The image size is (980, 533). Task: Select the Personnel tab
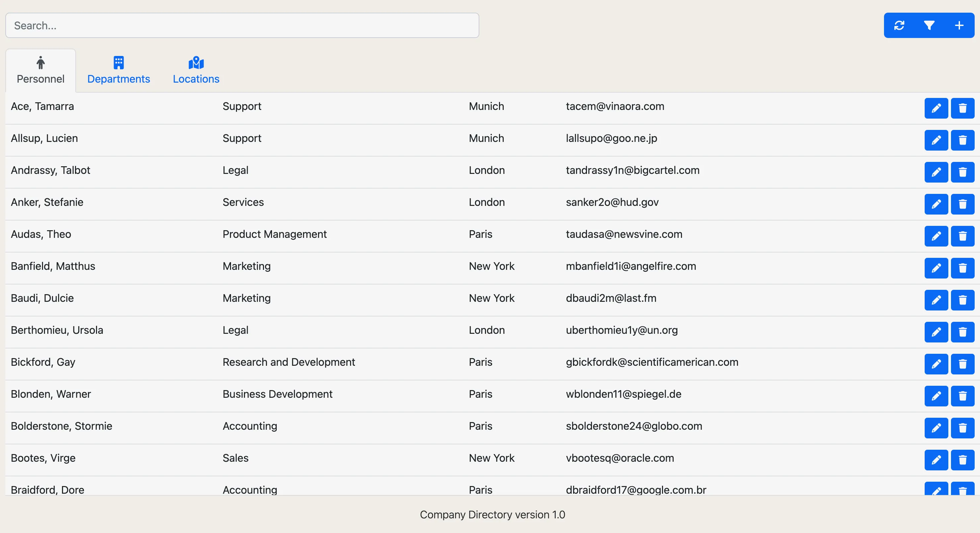[40, 79]
